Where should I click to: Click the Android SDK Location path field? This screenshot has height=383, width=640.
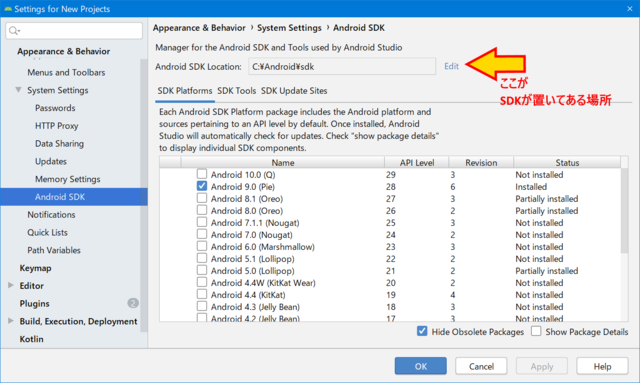pos(342,66)
